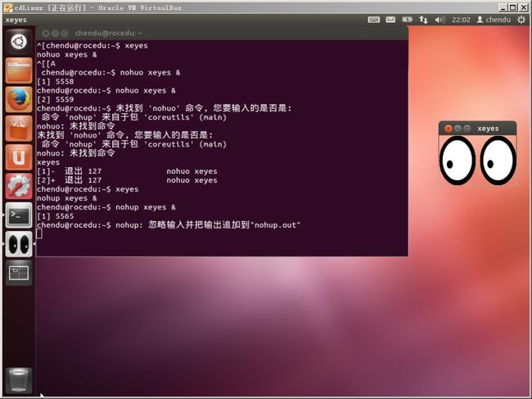Click the '[1]- 退出 127' line

[127, 171]
